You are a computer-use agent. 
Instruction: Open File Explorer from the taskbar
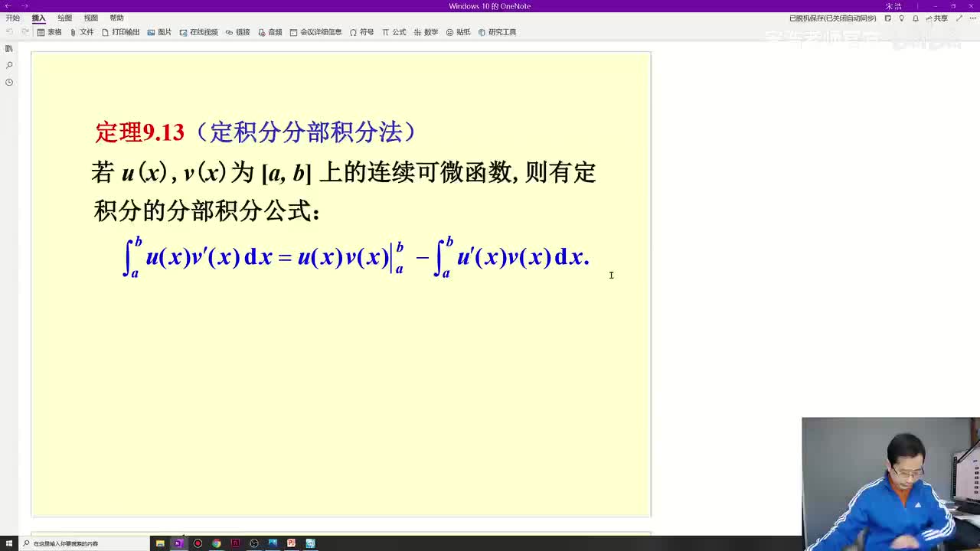[x=160, y=543]
